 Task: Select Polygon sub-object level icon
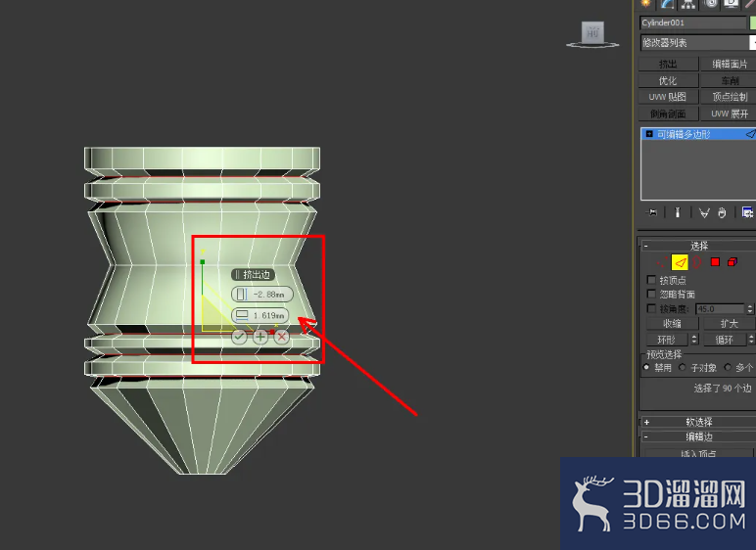pos(715,261)
